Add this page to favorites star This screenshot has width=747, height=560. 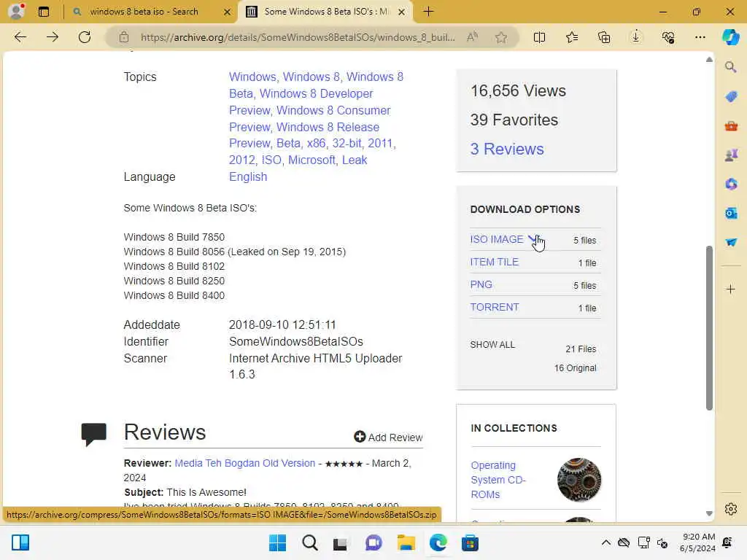pos(500,37)
